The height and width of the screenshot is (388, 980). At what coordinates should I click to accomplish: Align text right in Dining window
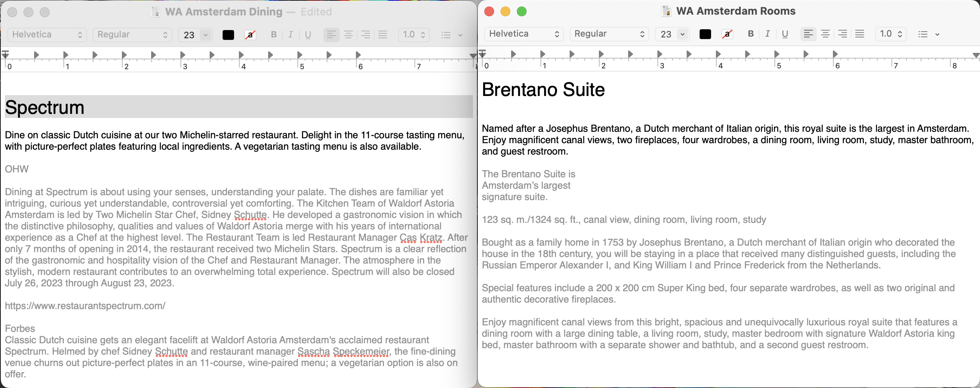pos(366,35)
